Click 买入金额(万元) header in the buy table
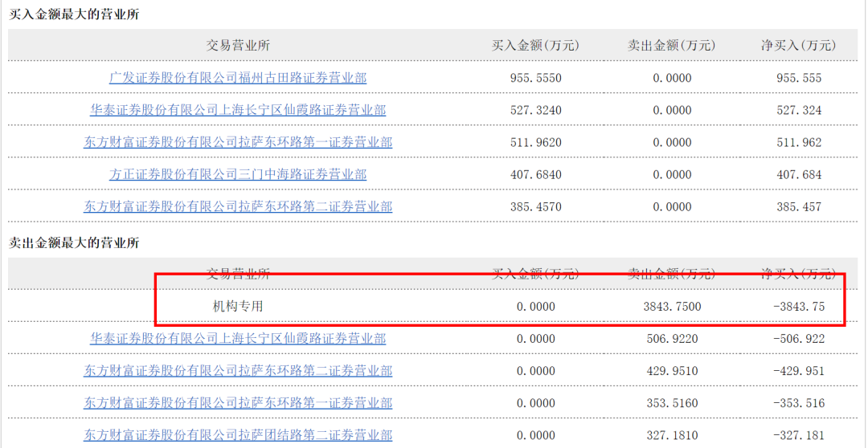Screen dimensions: 868x448 [535, 45]
